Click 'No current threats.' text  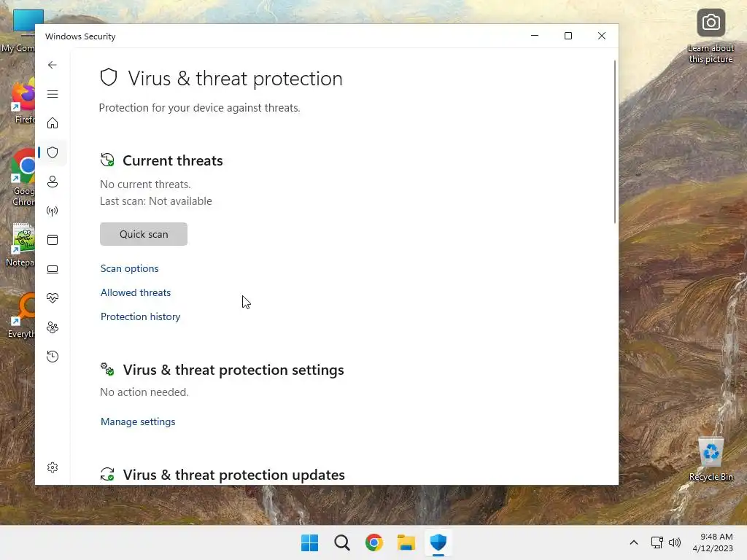[x=145, y=184]
